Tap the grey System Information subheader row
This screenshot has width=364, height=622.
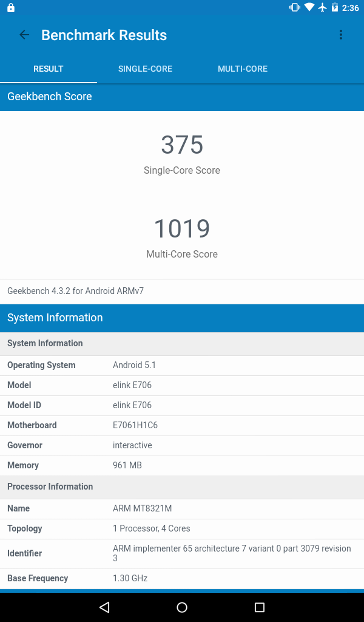click(182, 344)
